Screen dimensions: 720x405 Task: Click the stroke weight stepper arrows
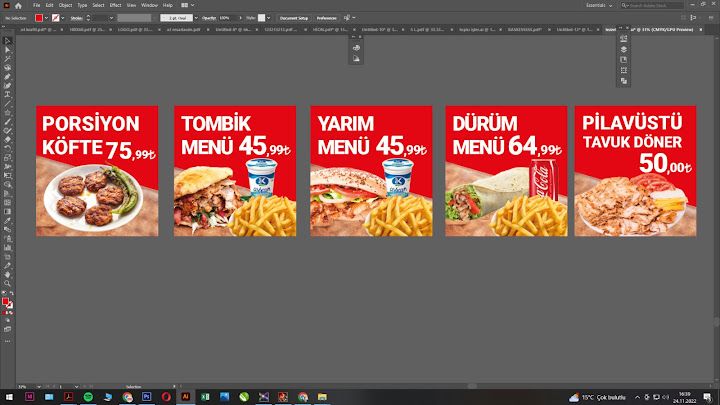click(x=88, y=18)
